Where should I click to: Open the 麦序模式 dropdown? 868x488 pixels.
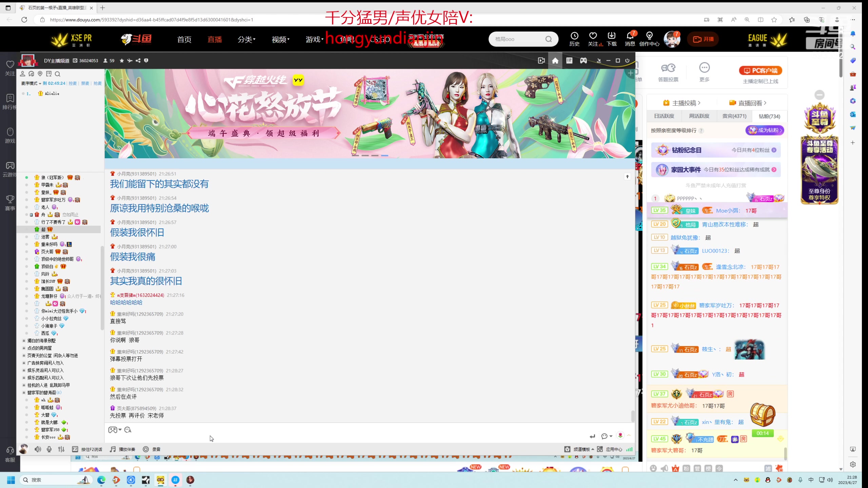coord(31,83)
